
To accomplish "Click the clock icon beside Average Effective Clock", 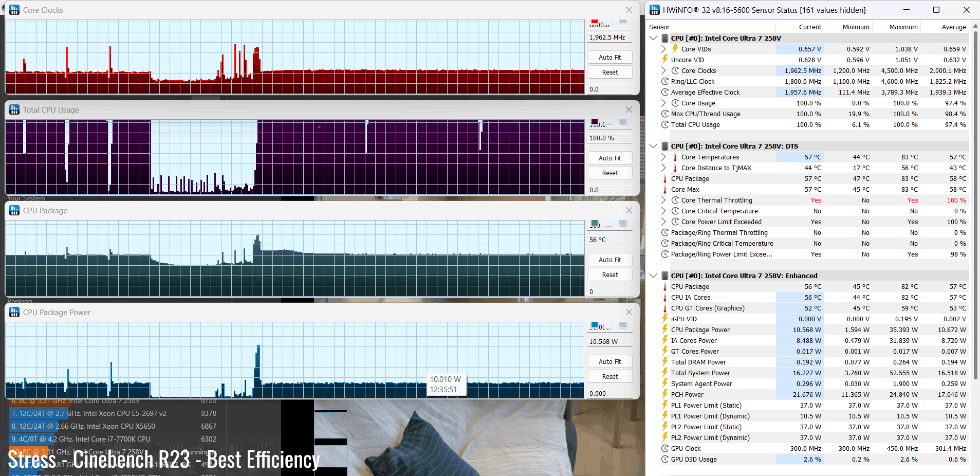I will click(665, 92).
